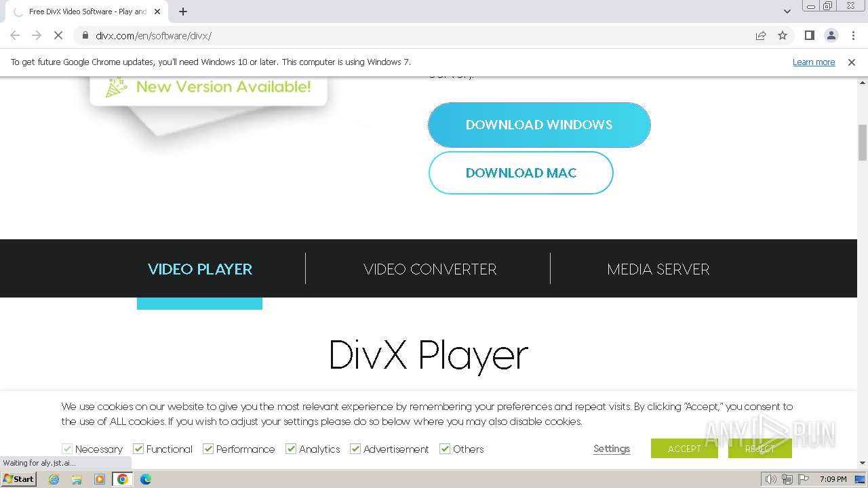Switch to the VIDEO CONVERTER tab

430,269
